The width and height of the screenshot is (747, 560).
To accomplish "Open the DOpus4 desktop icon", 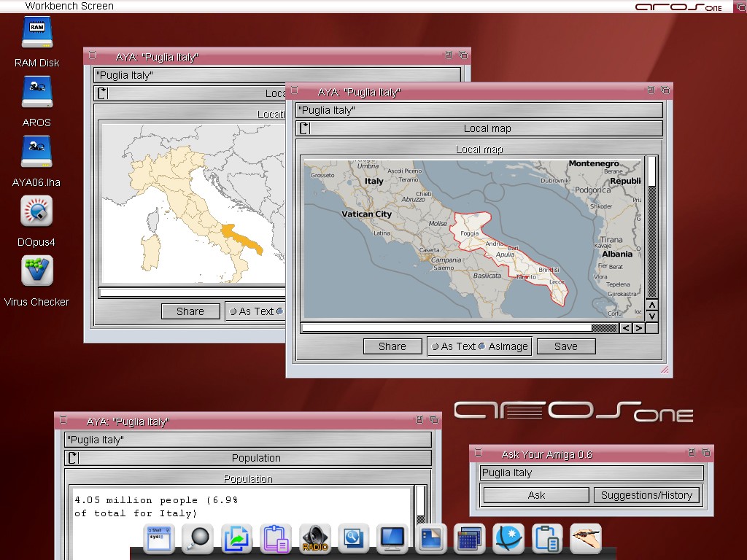I will 36,211.
